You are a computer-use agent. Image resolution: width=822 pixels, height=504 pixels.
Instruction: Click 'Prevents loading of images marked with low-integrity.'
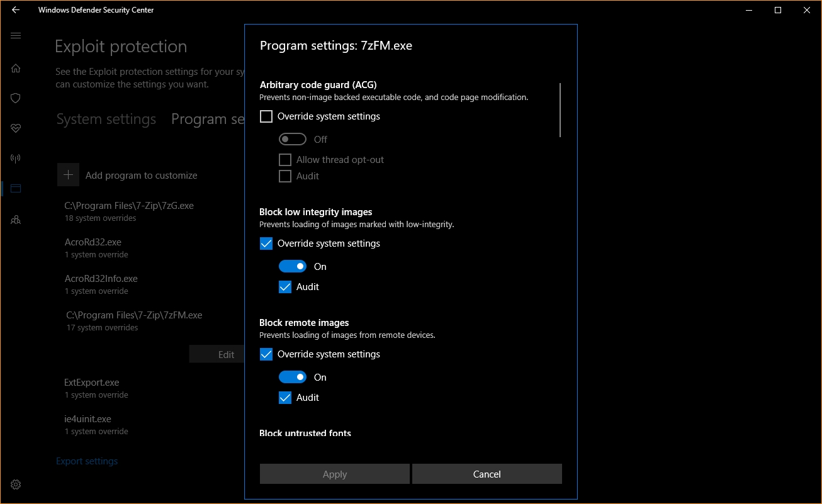pos(357,225)
